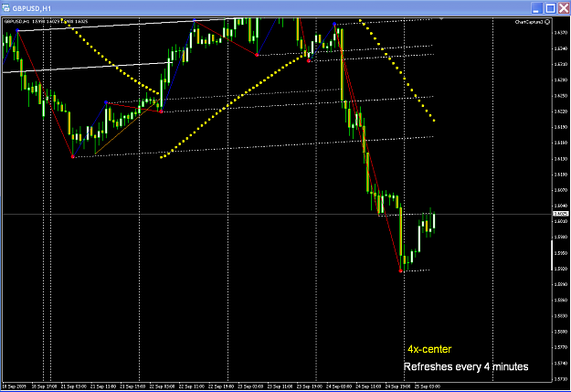Click the GBPUSD,H1 chart window icon
Viewport: 571px width, 392px height.
(5, 7)
